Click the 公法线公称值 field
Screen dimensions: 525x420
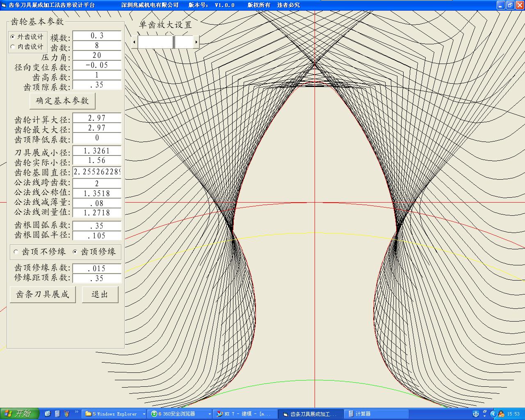97,193
